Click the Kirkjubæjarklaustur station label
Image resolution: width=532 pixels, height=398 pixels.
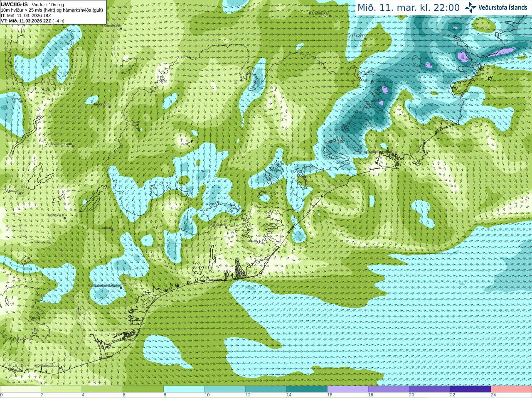pos(105,285)
